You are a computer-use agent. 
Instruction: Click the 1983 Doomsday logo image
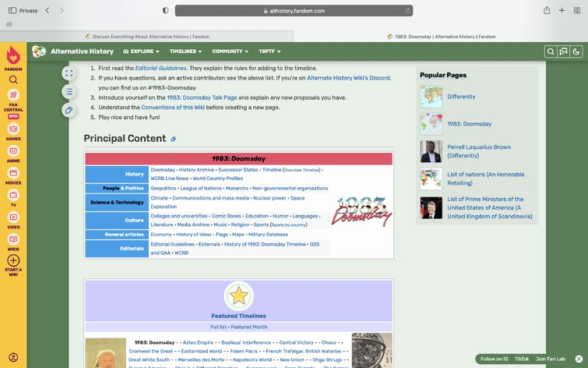tap(361, 211)
